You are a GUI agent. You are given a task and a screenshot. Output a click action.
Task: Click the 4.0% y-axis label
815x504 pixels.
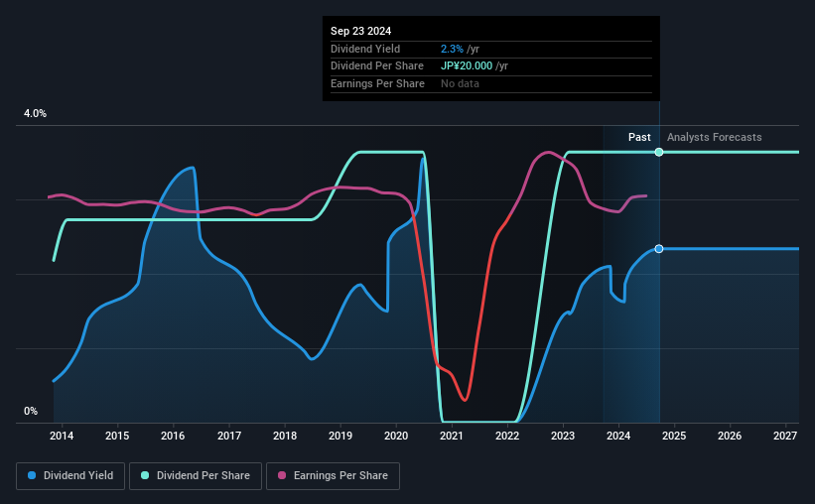click(x=35, y=113)
